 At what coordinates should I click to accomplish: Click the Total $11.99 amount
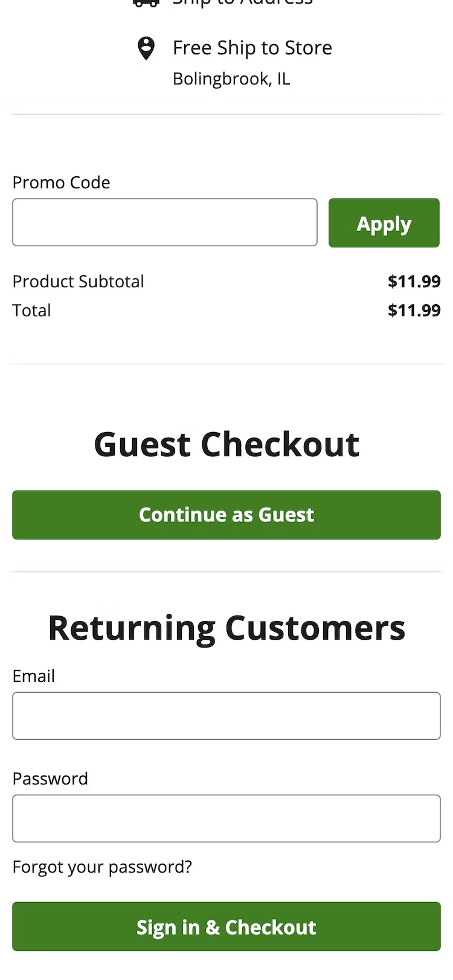click(x=414, y=310)
